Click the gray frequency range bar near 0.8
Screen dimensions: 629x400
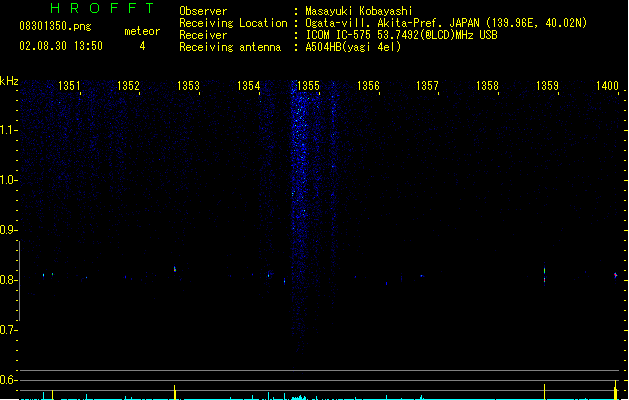19,280
